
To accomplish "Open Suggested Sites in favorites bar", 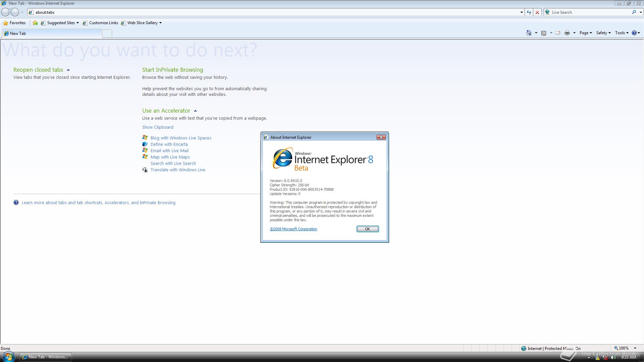I will 60,23.
